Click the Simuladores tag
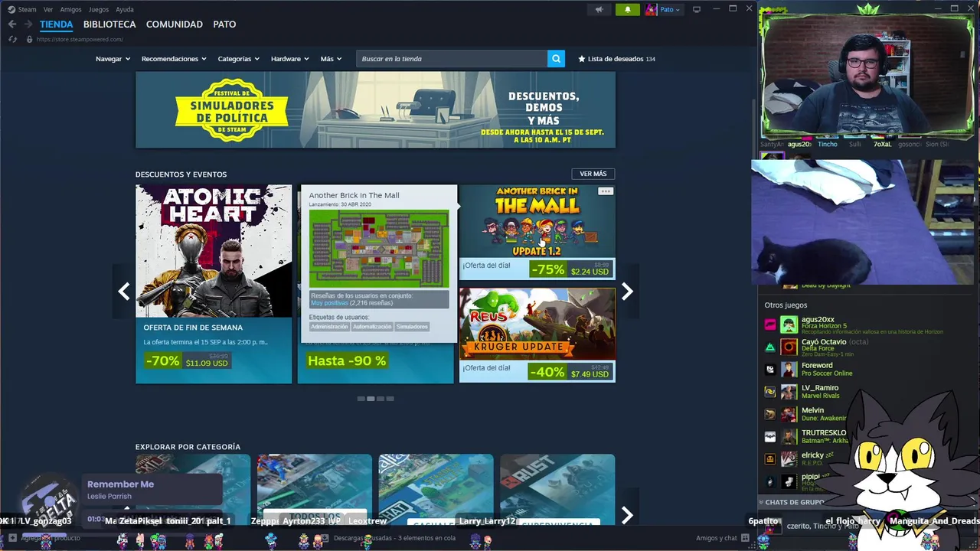Screen dimensions: 980x551 pos(412,327)
